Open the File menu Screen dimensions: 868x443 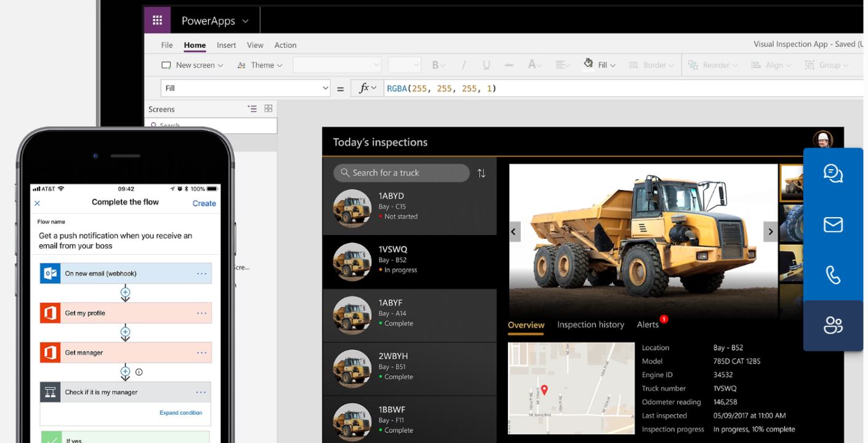click(x=167, y=45)
